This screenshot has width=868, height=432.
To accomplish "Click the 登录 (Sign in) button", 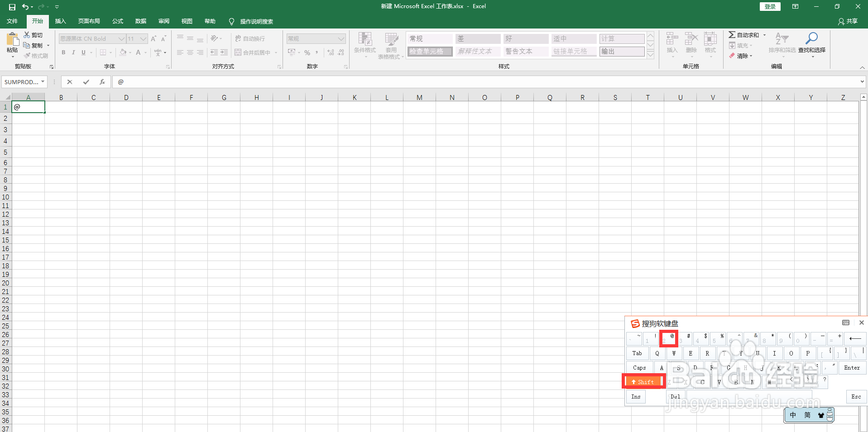I will (x=770, y=6).
